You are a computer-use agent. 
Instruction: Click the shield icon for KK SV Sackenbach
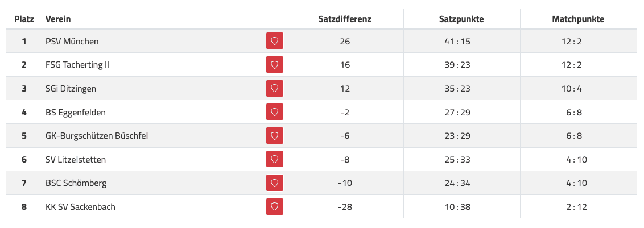(x=274, y=207)
